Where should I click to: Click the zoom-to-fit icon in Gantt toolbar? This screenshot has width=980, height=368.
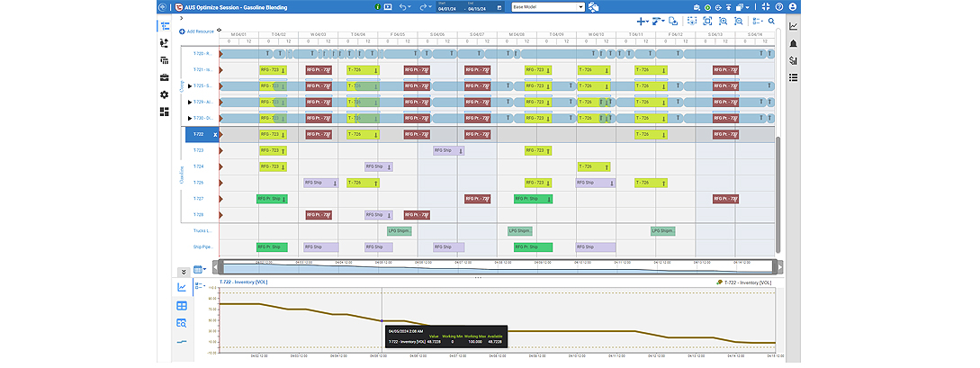tap(706, 21)
